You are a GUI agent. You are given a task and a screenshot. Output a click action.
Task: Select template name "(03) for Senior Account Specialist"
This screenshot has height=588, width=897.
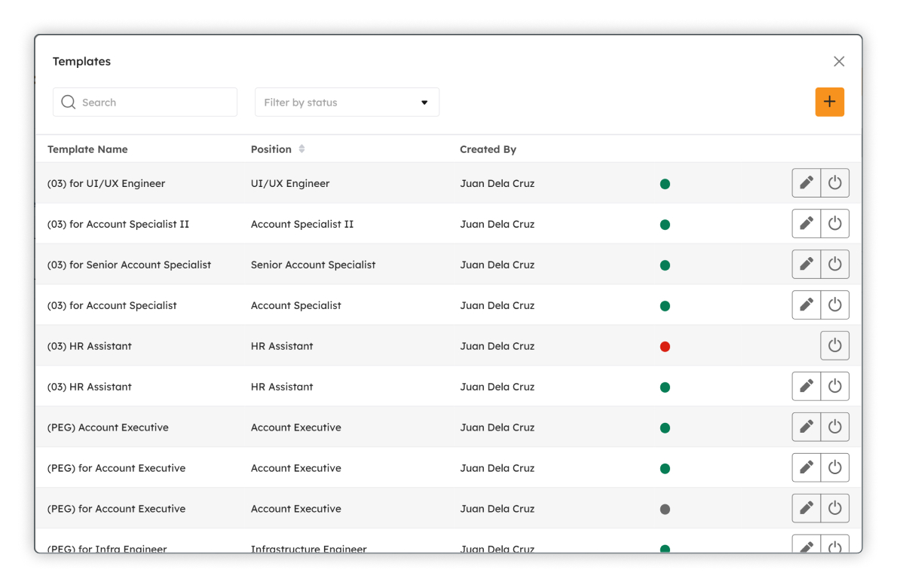click(129, 265)
